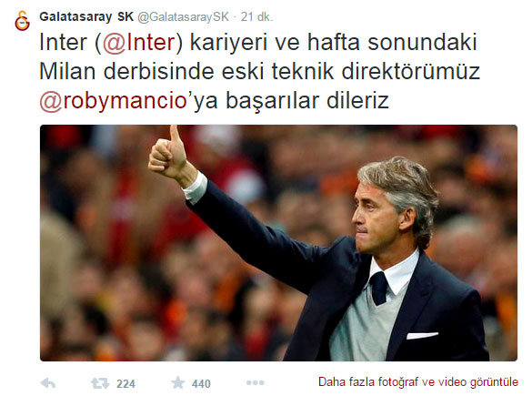This screenshot has width=532, height=406.
Task: Open the @robymancio mention link
Action: pyautogui.click(x=114, y=101)
